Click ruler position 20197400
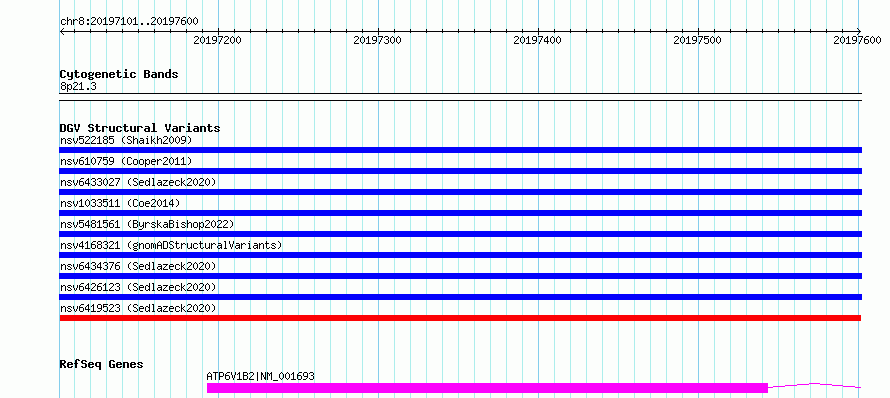Viewport: 890px width, 398px height. tap(537, 40)
